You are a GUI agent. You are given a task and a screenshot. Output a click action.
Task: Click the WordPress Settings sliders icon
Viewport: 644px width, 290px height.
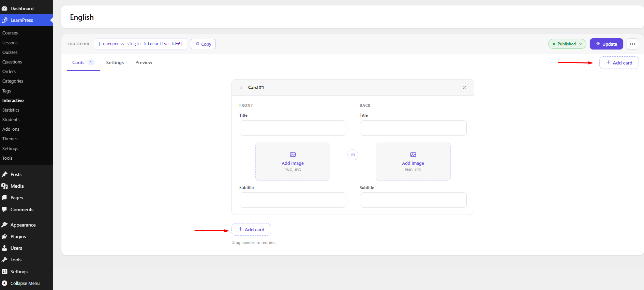4,272
